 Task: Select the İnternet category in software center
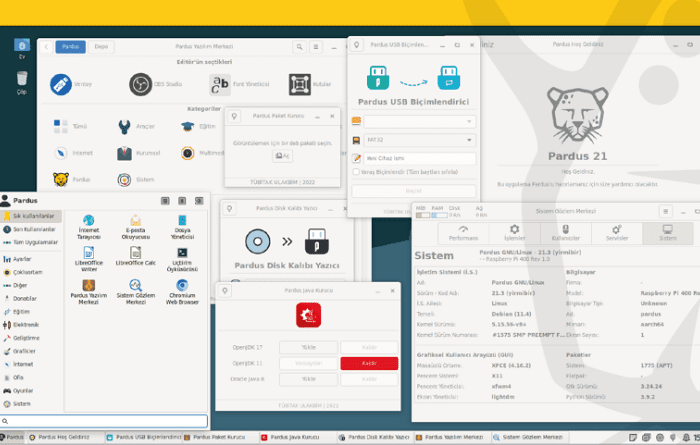tap(73, 153)
